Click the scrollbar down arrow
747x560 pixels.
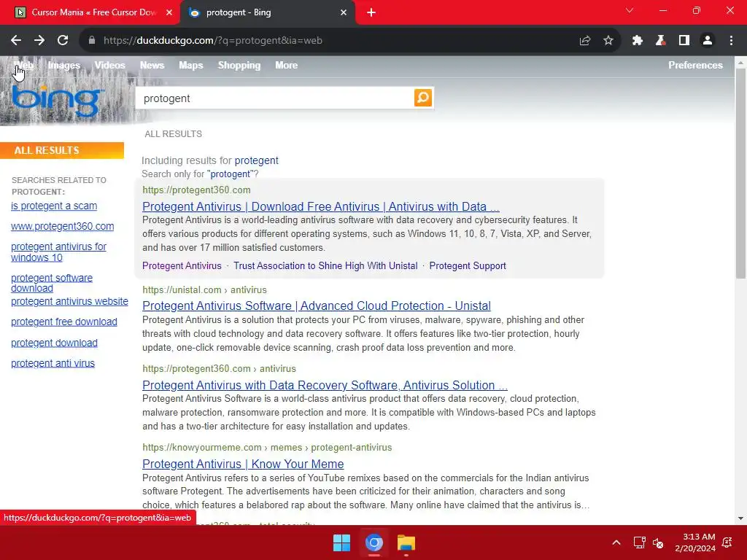[x=740, y=518]
